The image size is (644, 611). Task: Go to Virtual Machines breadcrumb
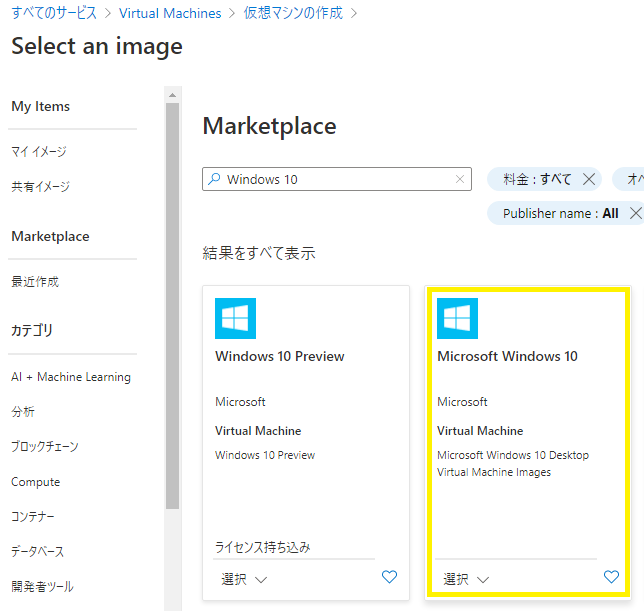[x=170, y=13]
